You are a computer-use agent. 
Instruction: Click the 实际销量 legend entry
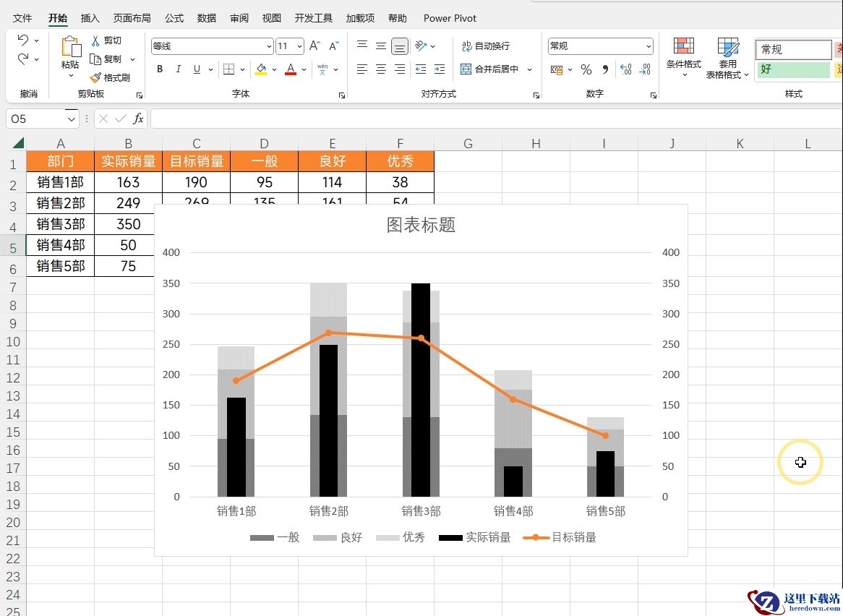pos(475,537)
